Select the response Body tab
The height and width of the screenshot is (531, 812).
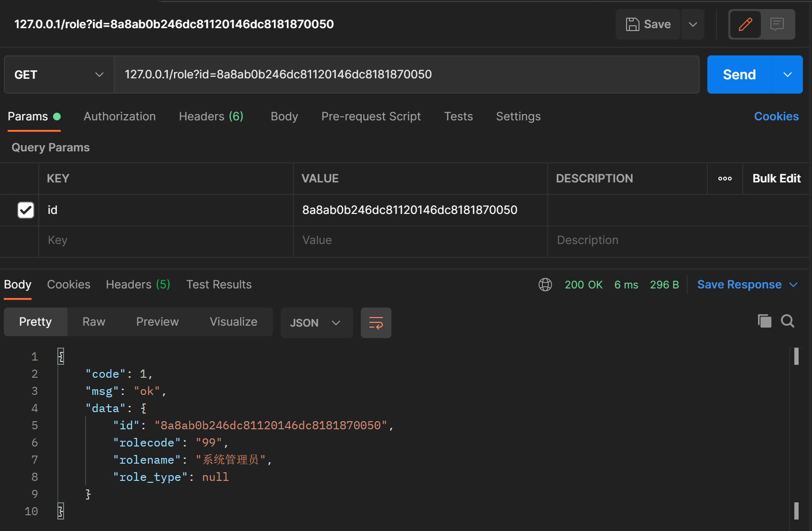click(18, 285)
